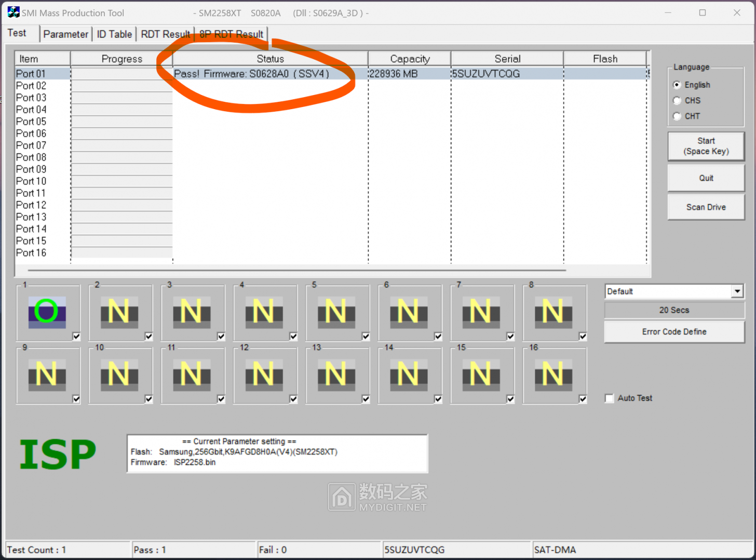Click the Status column header
This screenshot has height=560, width=756.
271,59
